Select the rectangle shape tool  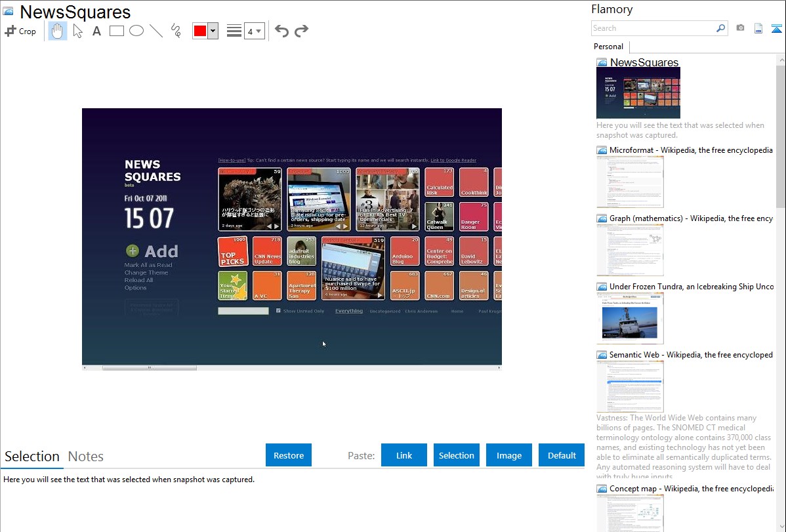coord(116,31)
